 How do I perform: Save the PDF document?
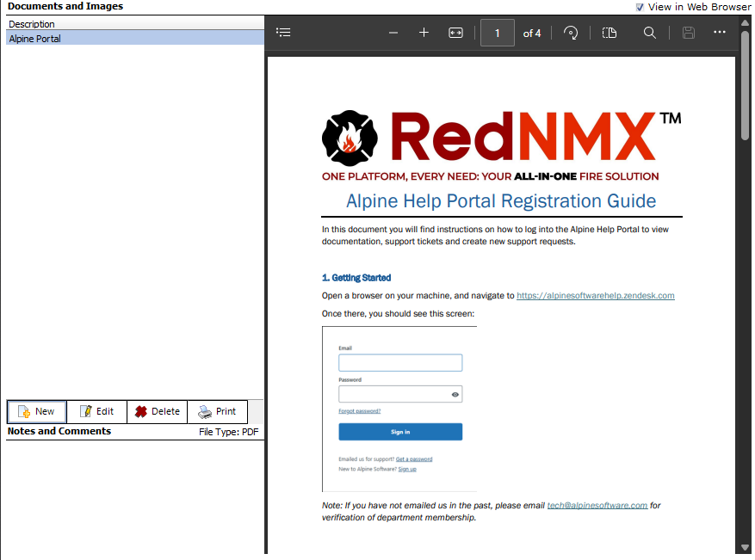coord(689,33)
